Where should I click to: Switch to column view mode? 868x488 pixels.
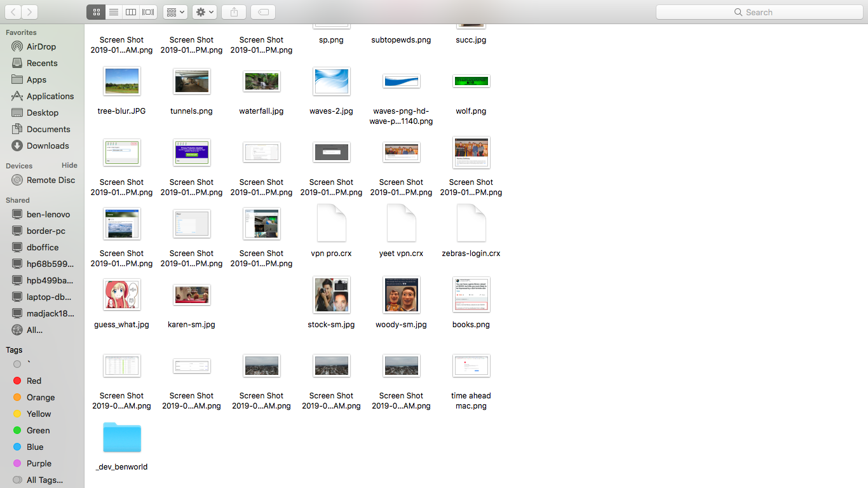[130, 12]
